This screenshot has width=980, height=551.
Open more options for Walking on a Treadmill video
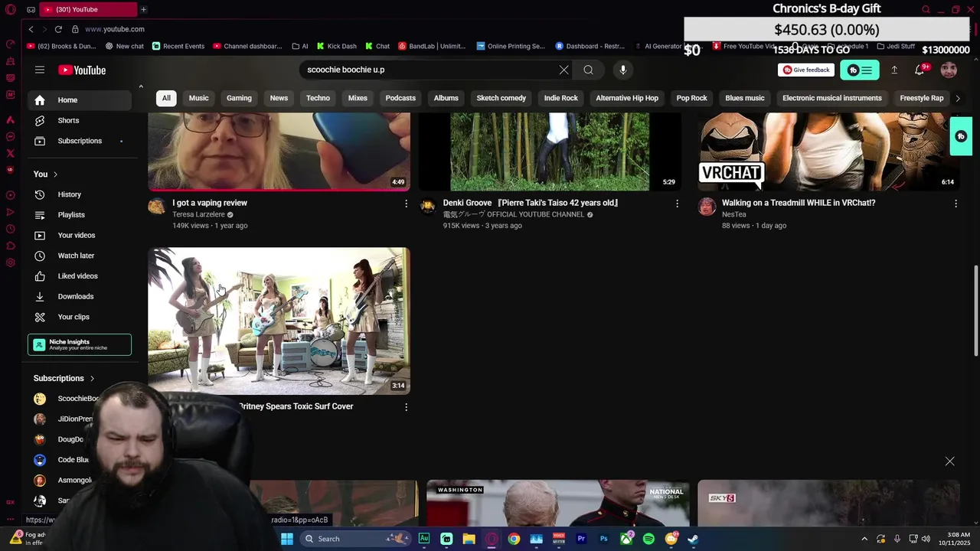pyautogui.click(x=955, y=203)
